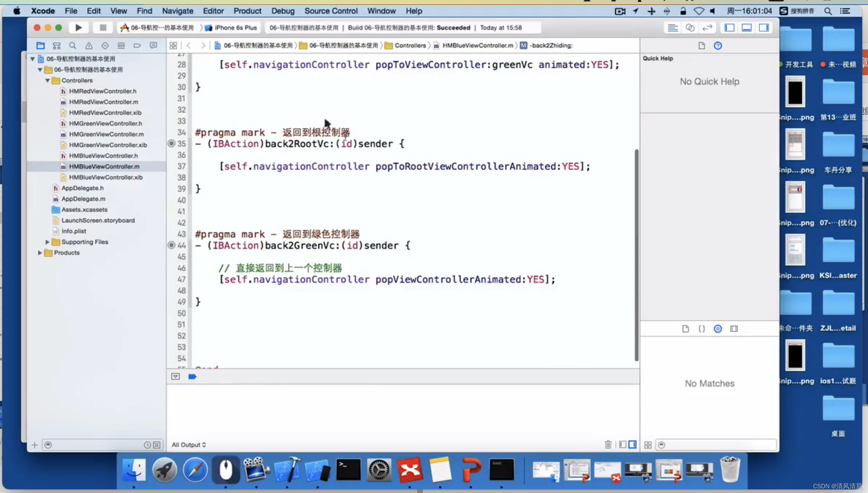Select the breakpoint at line 35
This screenshot has width=868, height=493.
point(172,143)
